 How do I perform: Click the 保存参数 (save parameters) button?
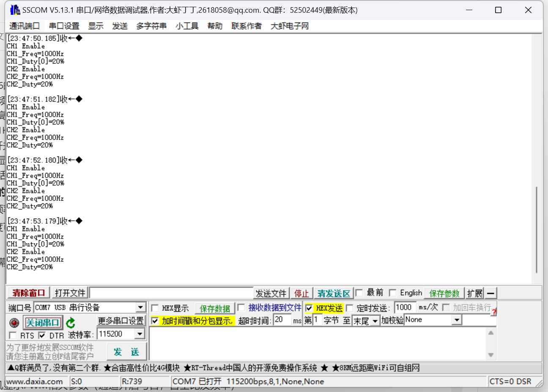point(444,293)
